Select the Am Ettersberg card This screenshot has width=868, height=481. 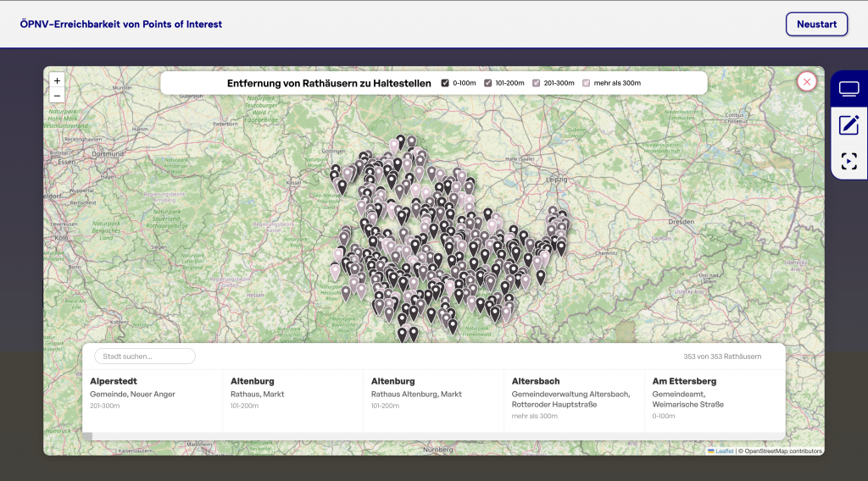point(715,401)
